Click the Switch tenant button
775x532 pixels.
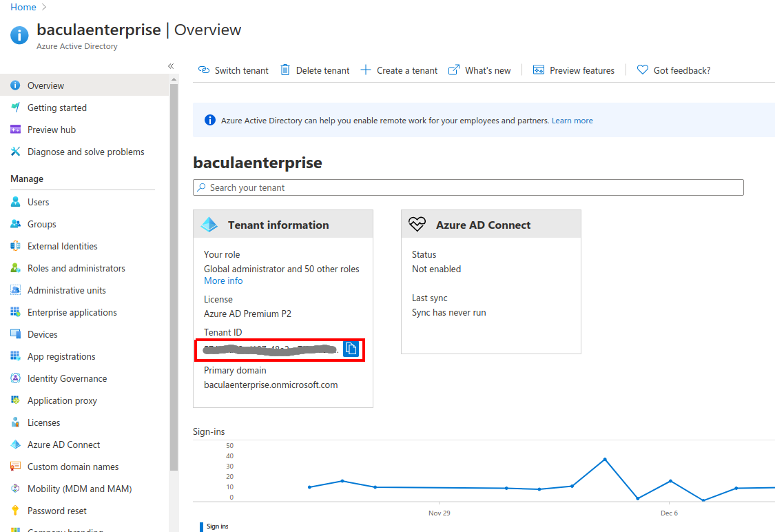[x=233, y=70]
